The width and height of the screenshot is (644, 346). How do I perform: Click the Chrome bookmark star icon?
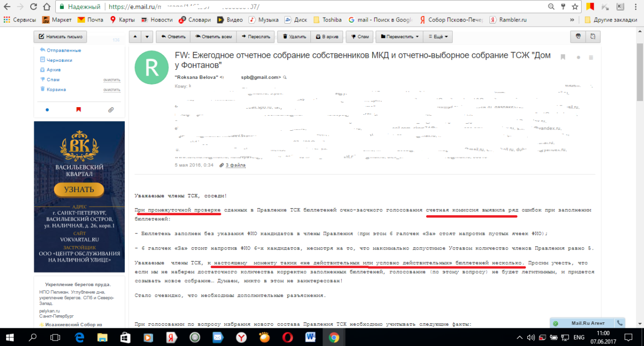pos(575,7)
